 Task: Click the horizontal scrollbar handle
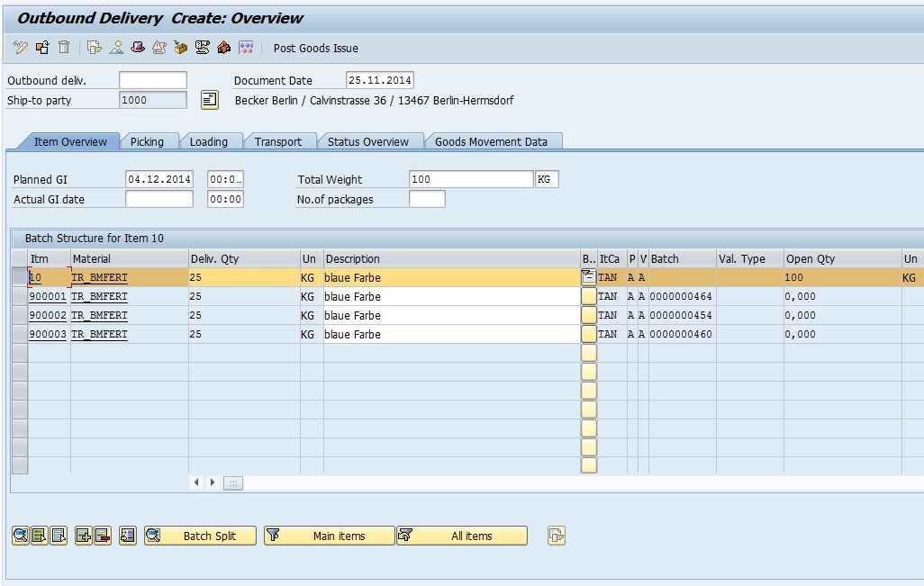(x=232, y=483)
